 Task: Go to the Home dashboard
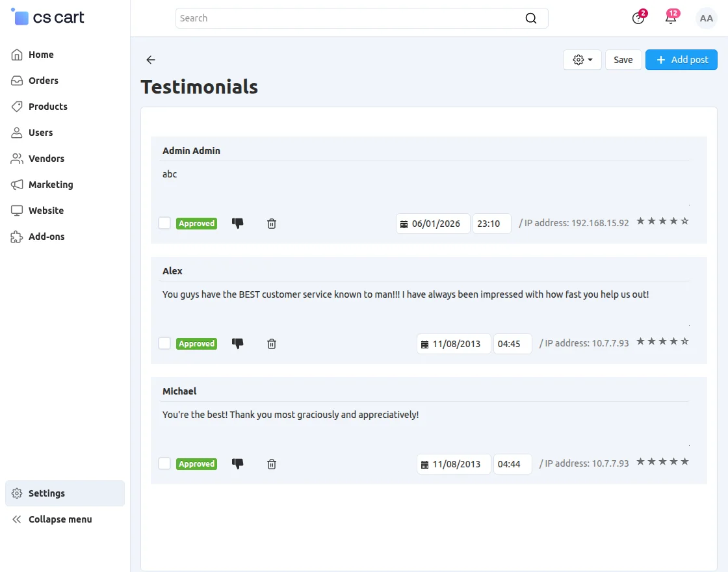(x=41, y=55)
